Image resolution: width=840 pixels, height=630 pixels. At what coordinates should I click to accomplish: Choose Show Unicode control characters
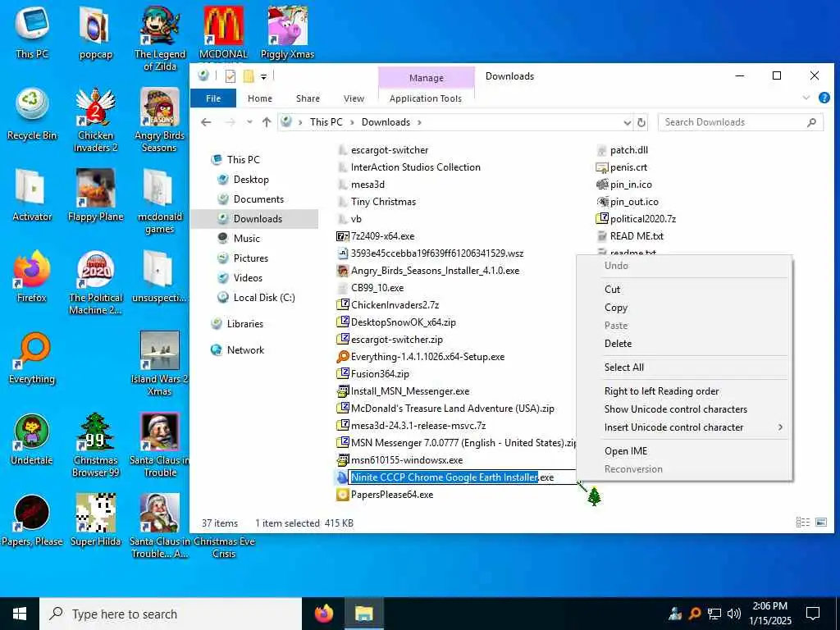point(683,409)
